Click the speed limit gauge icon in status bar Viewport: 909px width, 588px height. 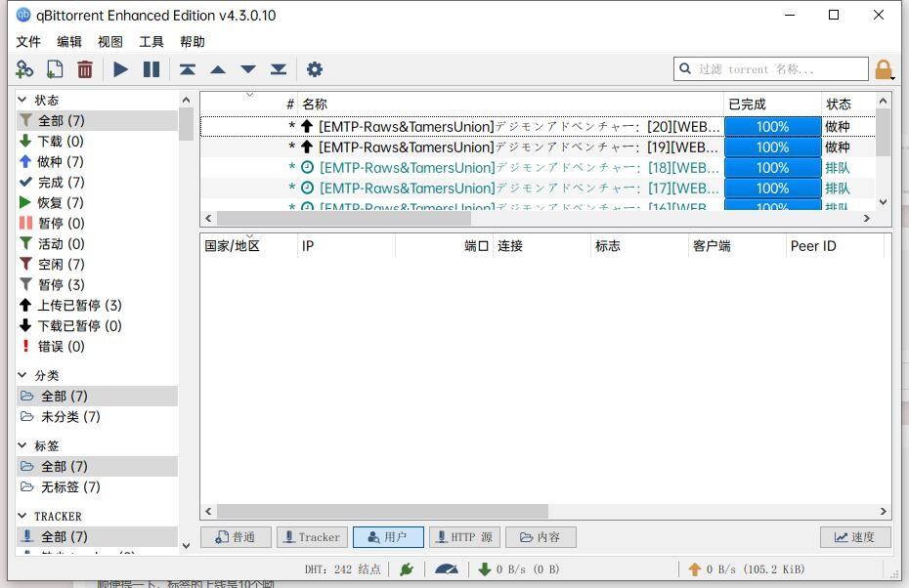(x=446, y=569)
